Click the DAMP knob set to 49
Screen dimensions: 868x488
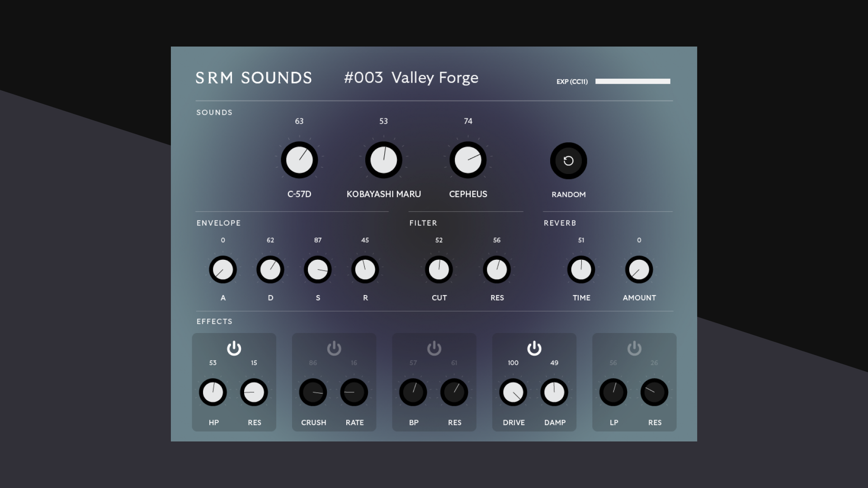pyautogui.click(x=554, y=392)
